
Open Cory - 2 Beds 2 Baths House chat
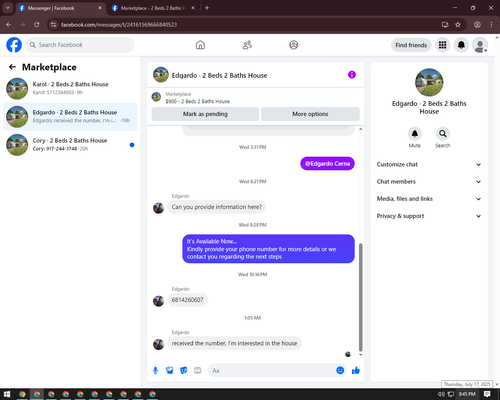pos(70,145)
